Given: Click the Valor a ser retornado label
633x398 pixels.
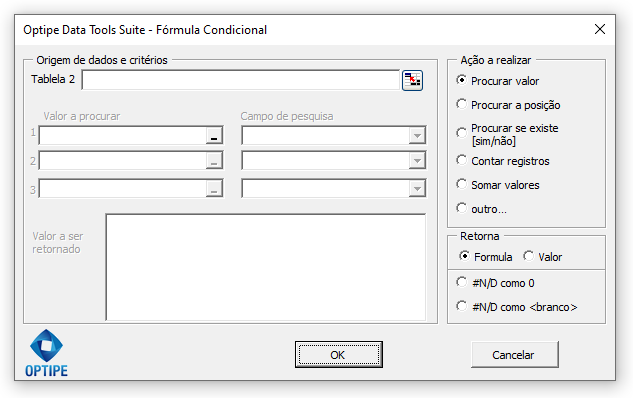Looking at the screenshot, I should tap(58, 243).
